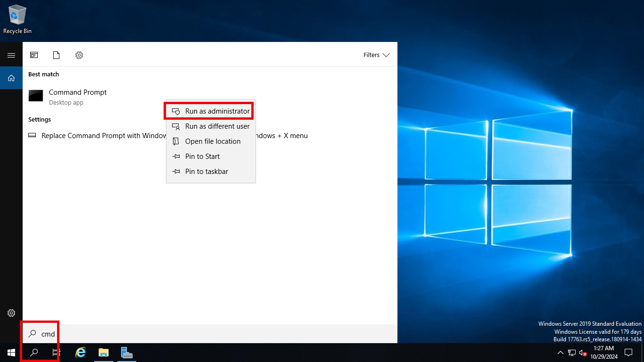The image size is (644, 362).
Task: Select Open file location
Action: (213, 141)
